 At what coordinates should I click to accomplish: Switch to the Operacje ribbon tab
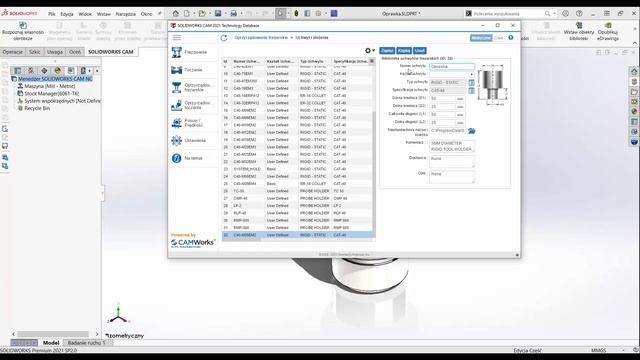click(x=13, y=52)
